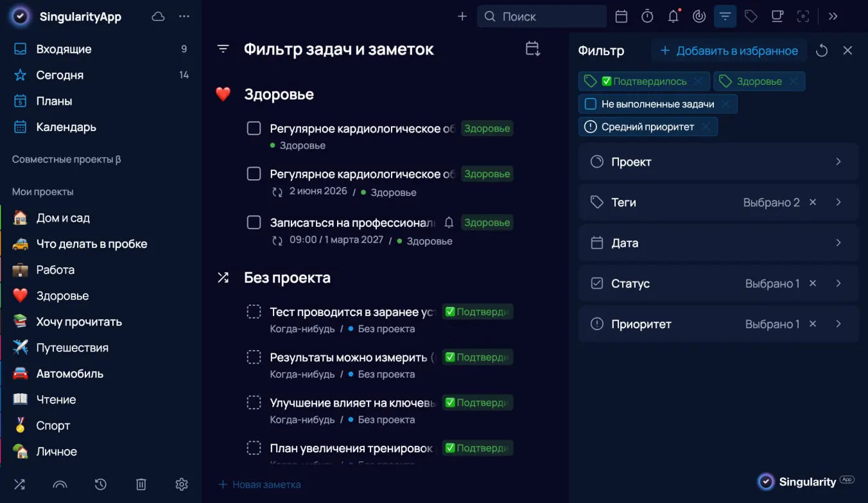Screen dimensions: 868x503
Task: Remove Здоровье tag filter chip
Action: [x=794, y=82]
